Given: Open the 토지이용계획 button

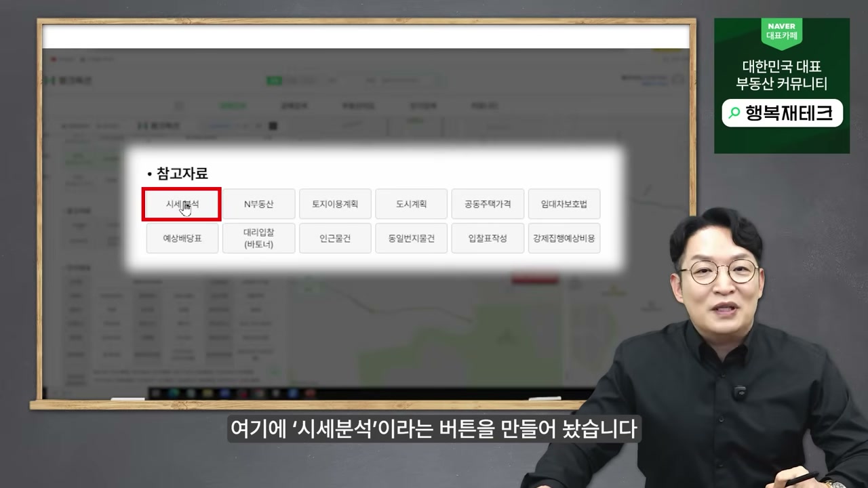Looking at the screenshot, I should pyautogui.click(x=335, y=203).
